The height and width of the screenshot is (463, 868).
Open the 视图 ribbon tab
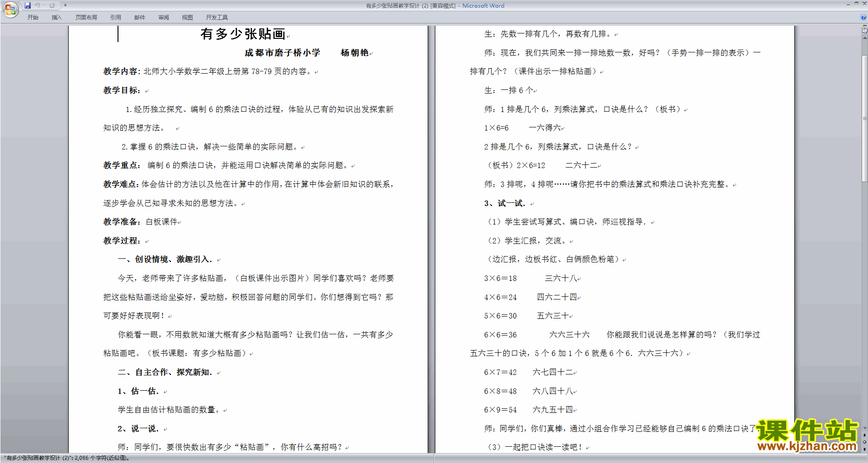click(x=187, y=18)
